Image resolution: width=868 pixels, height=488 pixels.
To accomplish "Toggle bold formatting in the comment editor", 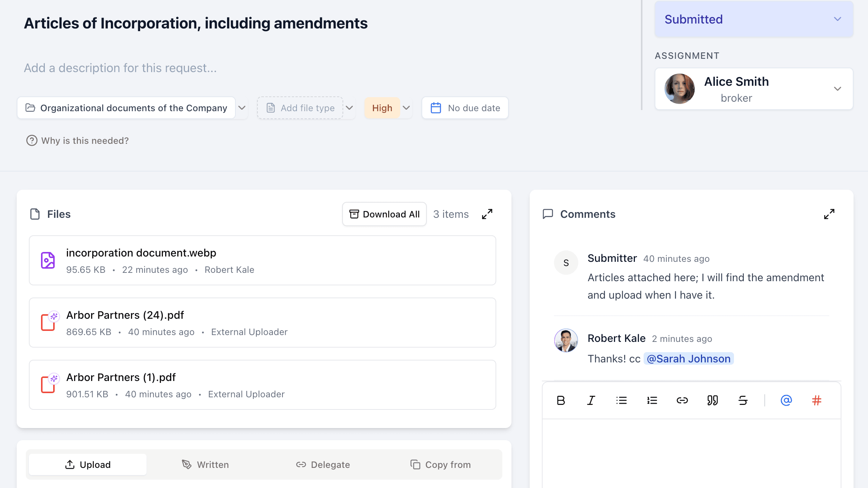I will point(561,400).
